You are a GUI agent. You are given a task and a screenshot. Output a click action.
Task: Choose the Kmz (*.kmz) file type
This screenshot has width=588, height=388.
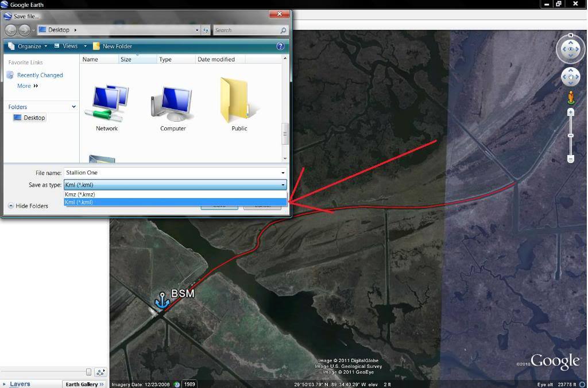point(176,195)
